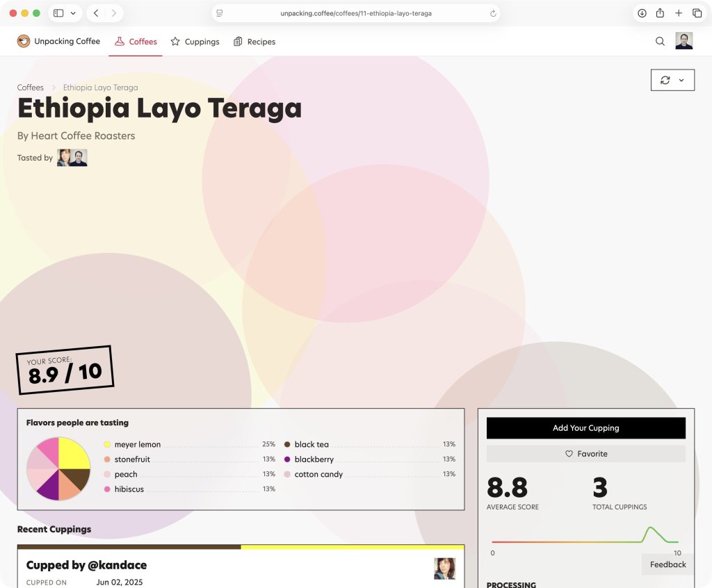Go back with the back arrow
The height and width of the screenshot is (588, 712).
96,13
